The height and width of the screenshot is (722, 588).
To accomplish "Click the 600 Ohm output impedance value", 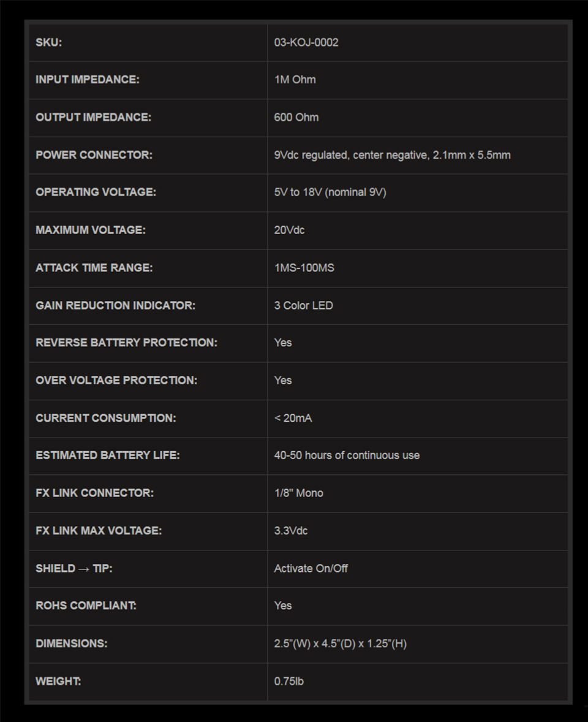I will pos(296,117).
